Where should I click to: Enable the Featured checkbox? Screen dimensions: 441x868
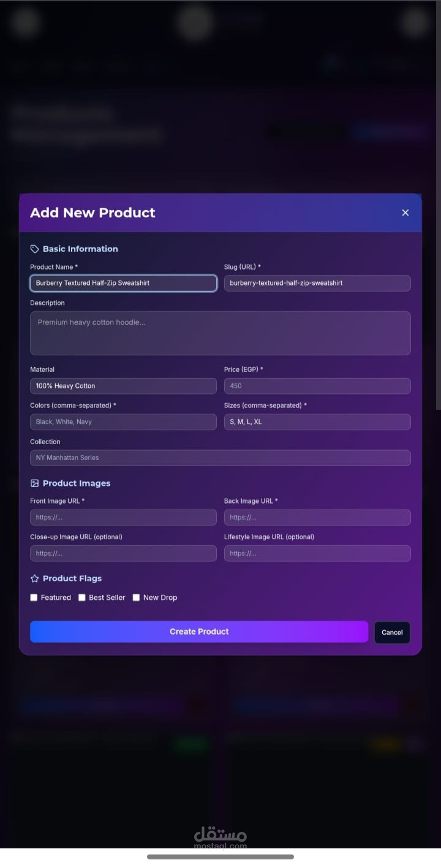click(34, 597)
